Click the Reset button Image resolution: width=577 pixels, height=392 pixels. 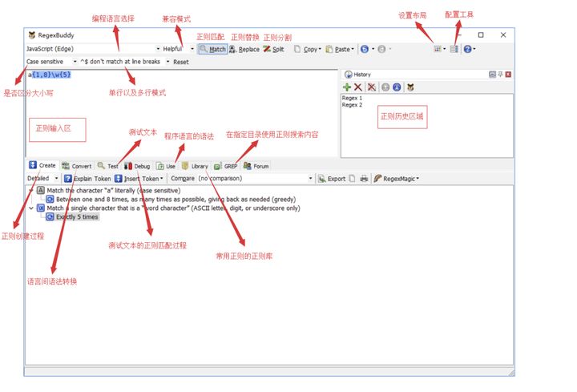180,62
